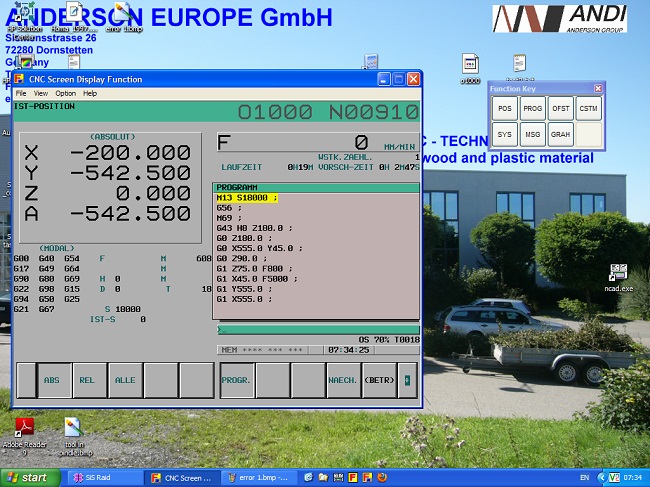Open the folder icon in quick launch
The height and width of the screenshot is (487, 650).
pyautogui.click(x=323, y=477)
